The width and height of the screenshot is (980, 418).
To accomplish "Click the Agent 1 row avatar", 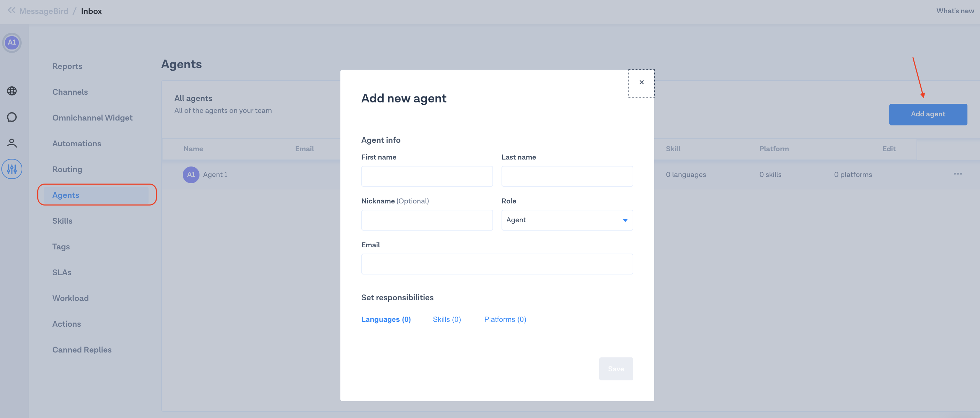I will click(191, 175).
